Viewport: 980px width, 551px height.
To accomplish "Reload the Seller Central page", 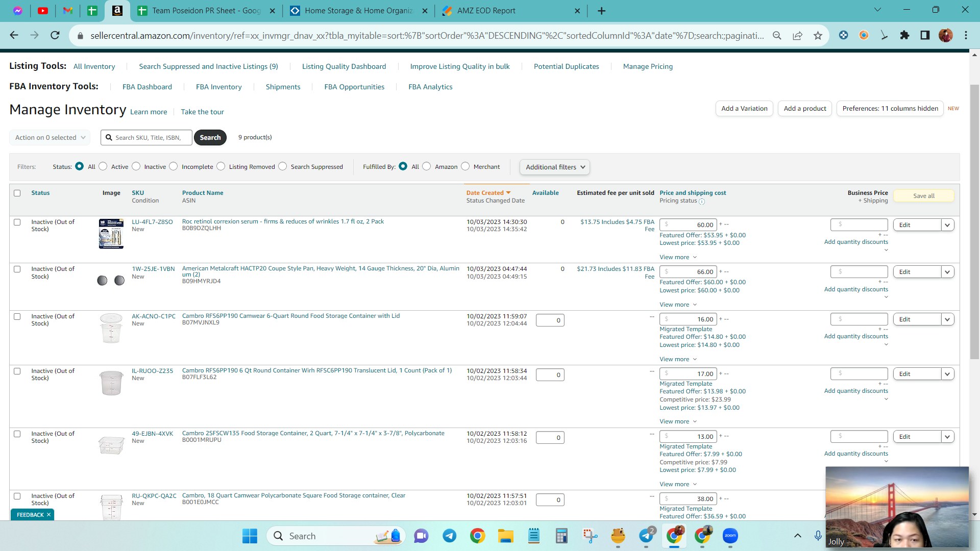I will coord(55,35).
